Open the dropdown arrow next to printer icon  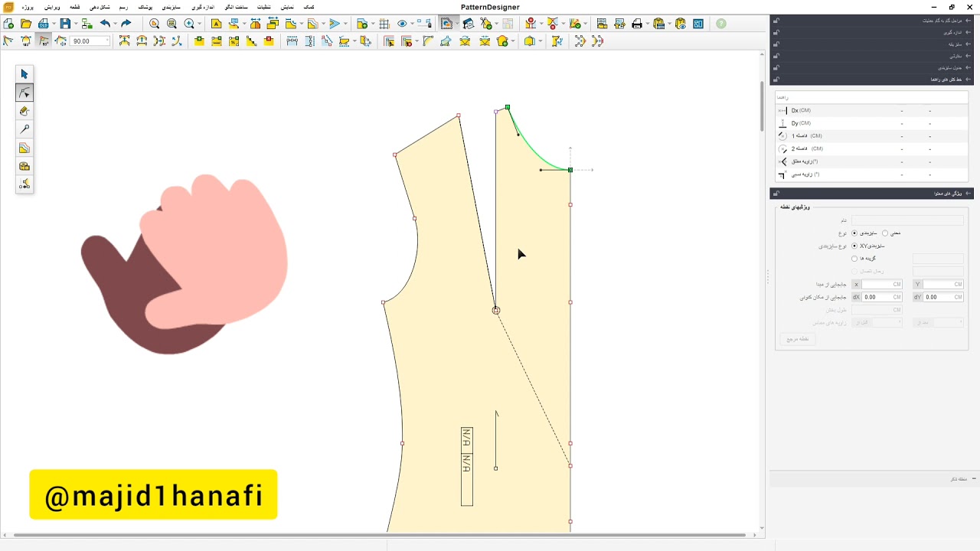point(647,24)
